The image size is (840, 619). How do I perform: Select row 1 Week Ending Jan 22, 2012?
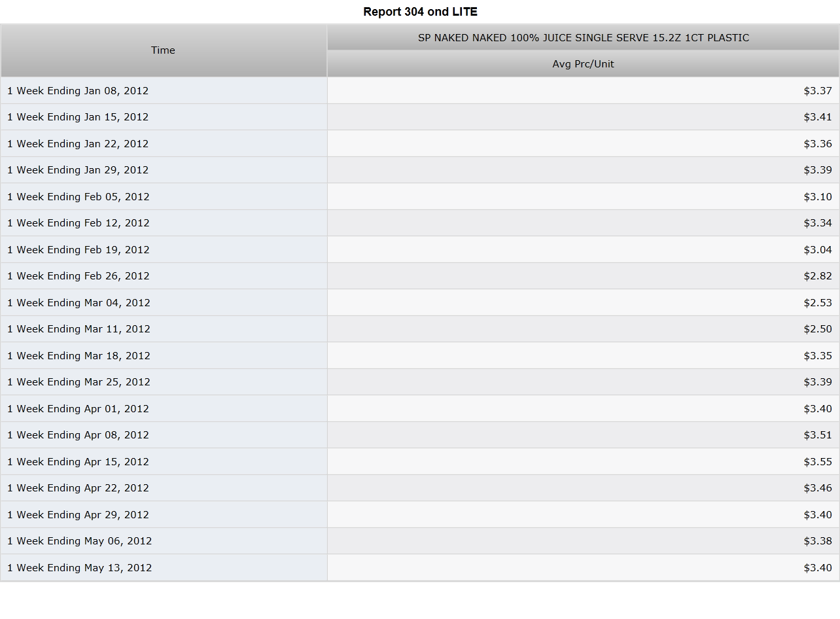tap(420, 144)
